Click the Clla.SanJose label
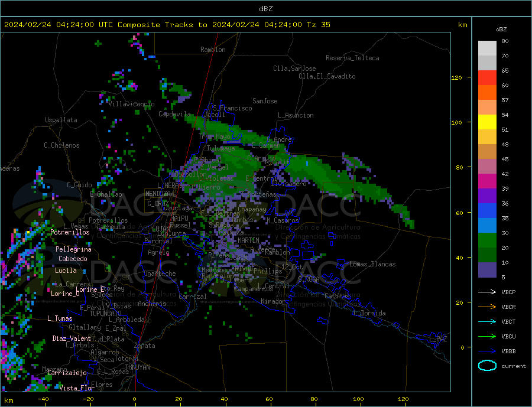The image size is (532, 407). pos(294,69)
